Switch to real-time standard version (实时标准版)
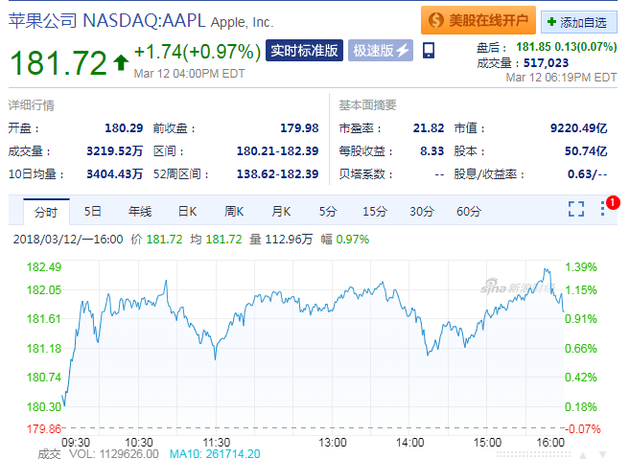 304,50
